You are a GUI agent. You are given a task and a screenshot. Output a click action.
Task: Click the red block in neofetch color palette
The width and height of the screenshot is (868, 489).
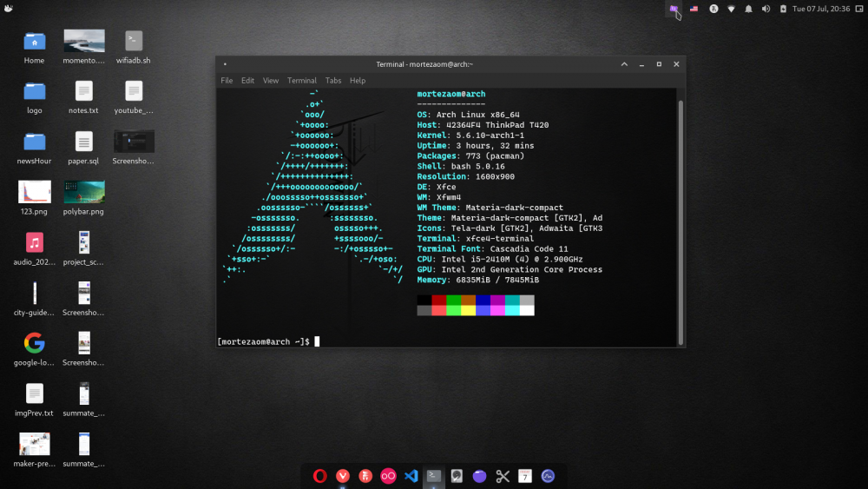point(439,301)
